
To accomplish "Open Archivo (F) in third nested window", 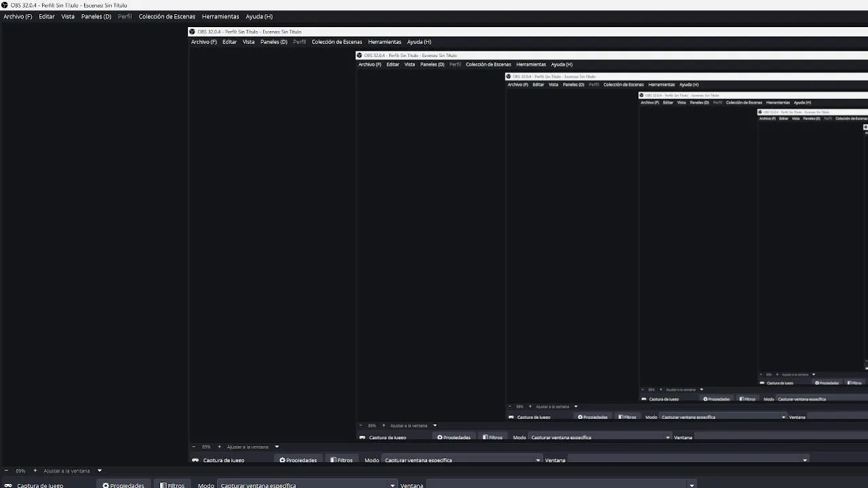I will 517,85.
